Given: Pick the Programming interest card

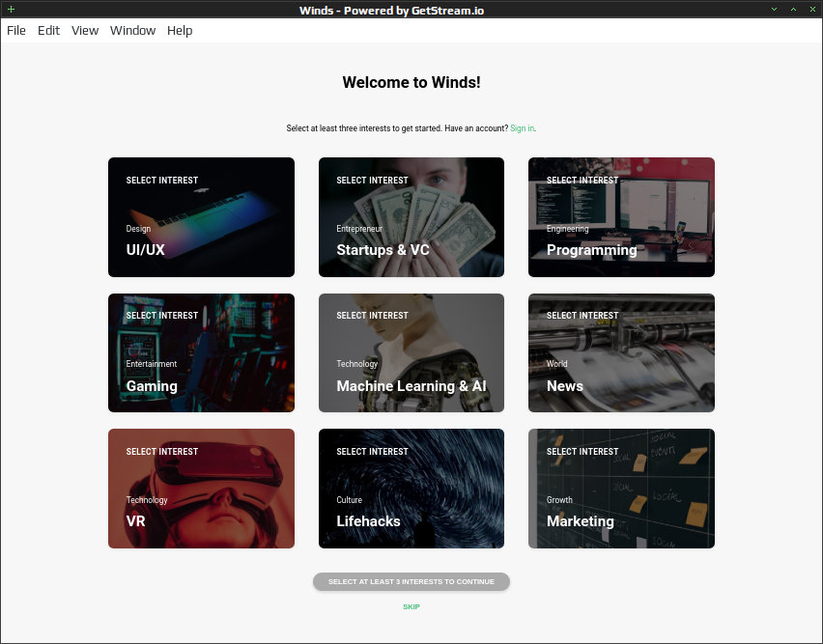Looking at the screenshot, I should click(621, 217).
